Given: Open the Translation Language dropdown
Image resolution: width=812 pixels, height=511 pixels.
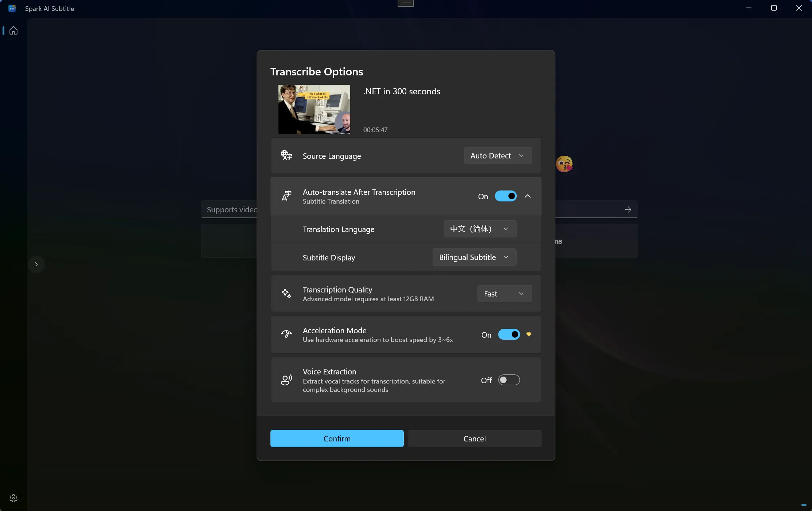Looking at the screenshot, I should (x=480, y=229).
